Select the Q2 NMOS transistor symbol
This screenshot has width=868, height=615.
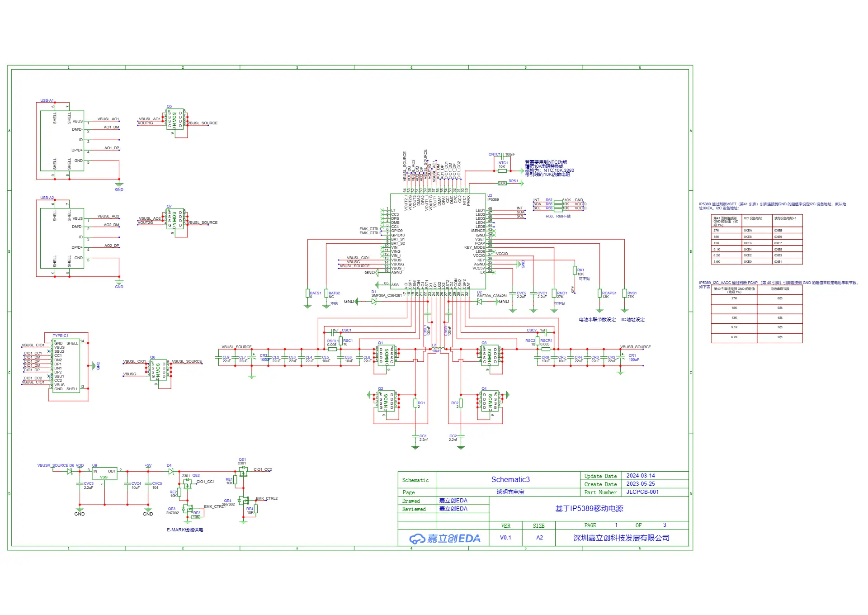[x=387, y=402]
